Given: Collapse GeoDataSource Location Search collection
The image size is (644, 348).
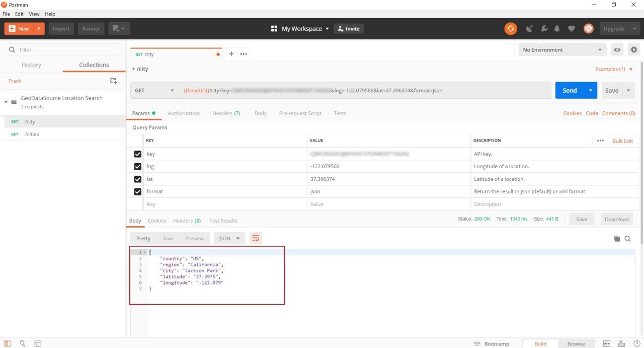Looking at the screenshot, I should point(7,102).
